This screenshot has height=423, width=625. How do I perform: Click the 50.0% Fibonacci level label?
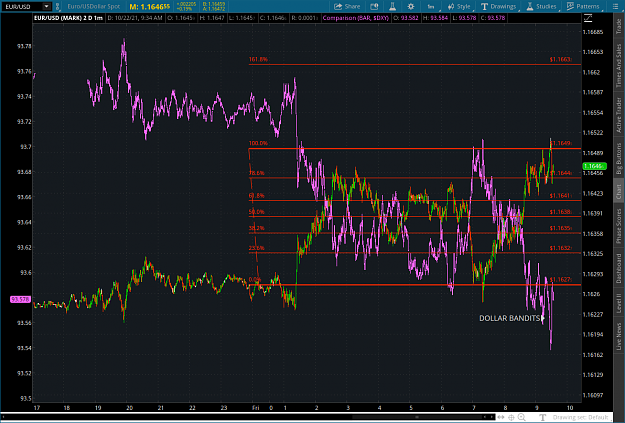tap(257, 212)
